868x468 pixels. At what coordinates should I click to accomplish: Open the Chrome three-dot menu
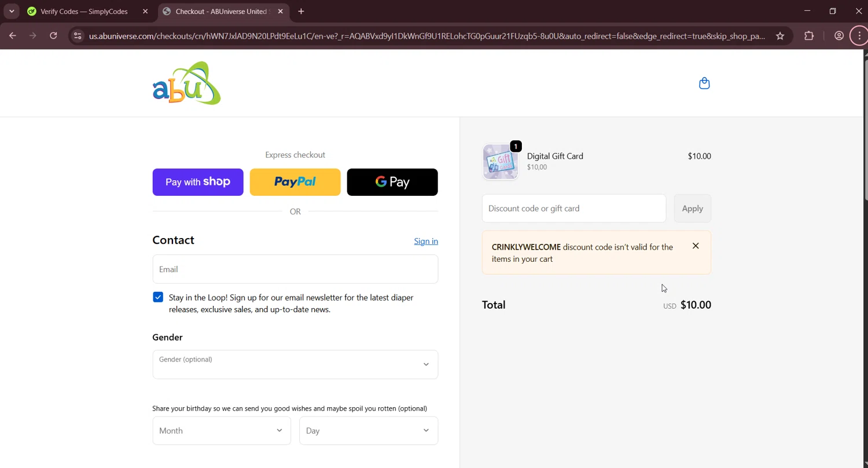point(859,36)
